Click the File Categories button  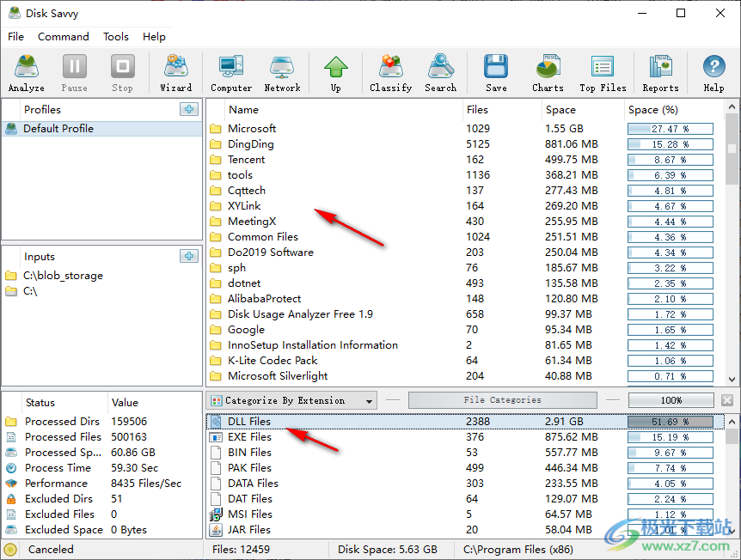pyautogui.click(x=502, y=400)
